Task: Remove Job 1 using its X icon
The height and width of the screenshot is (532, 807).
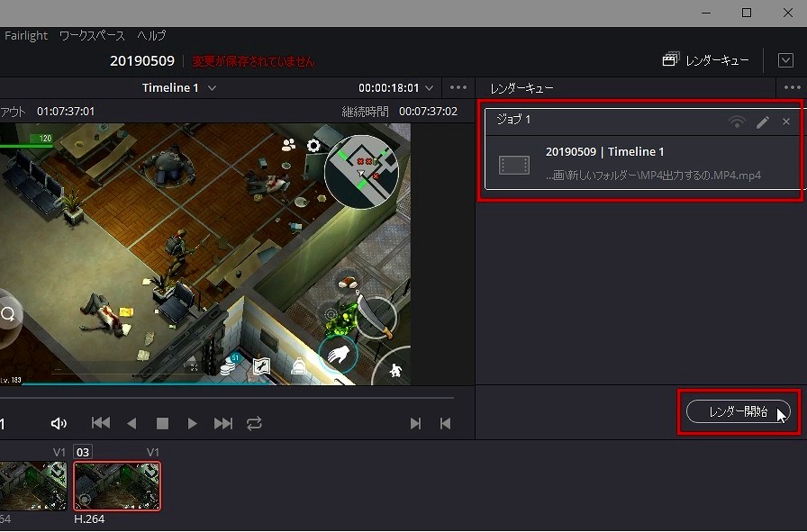Action: pos(786,122)
